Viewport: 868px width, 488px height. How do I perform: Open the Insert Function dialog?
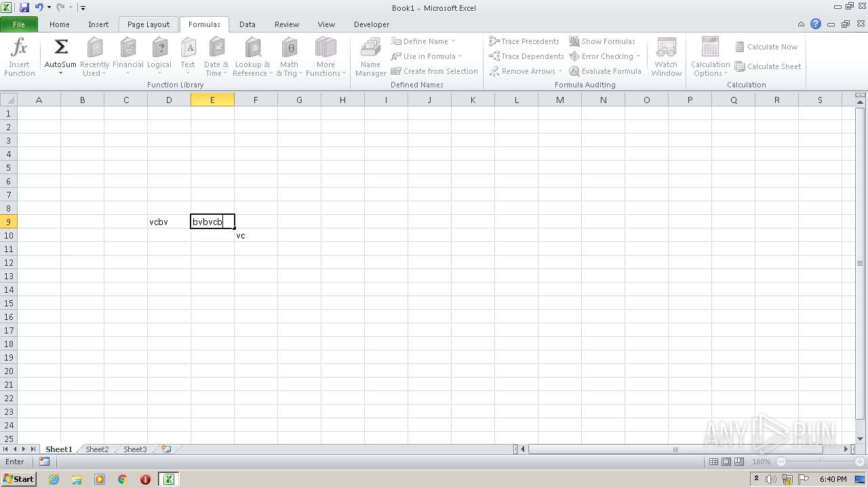click(20, 58)
